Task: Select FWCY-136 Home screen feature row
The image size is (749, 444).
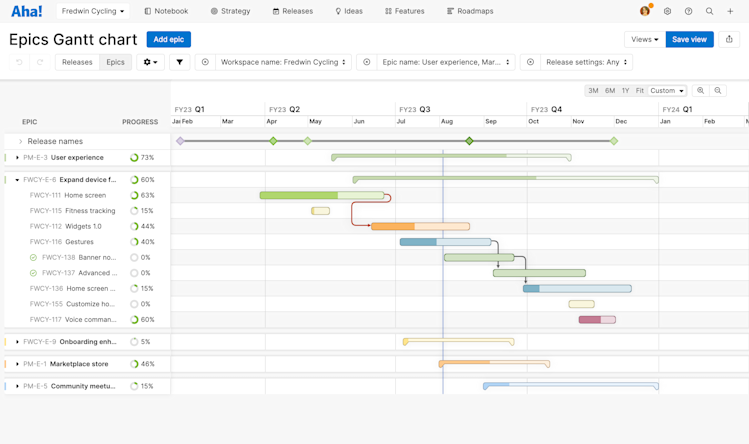Action: tap(73, 289)
